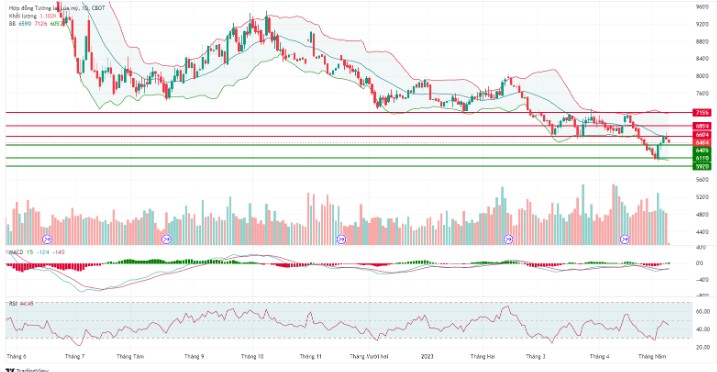The image size is (717, 372).
Task: Click the '2023' time axis label
Action: [427, 356]
